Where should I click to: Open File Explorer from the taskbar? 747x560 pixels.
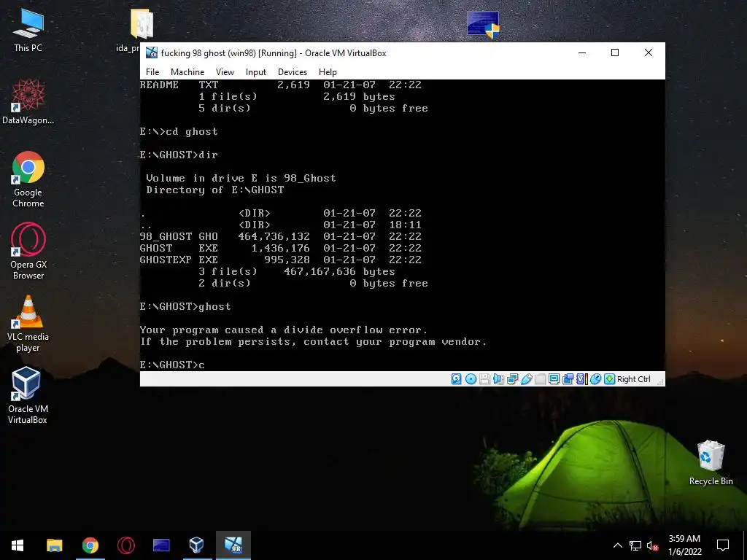(x=54, y=545)
